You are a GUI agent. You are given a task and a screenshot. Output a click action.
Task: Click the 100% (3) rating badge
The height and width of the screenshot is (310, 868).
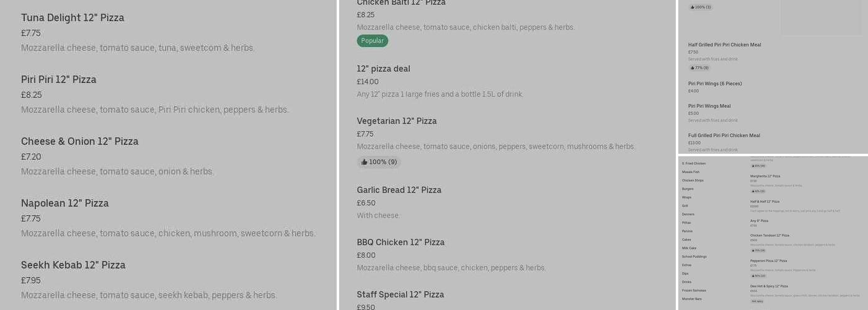(x=701, y=7)
